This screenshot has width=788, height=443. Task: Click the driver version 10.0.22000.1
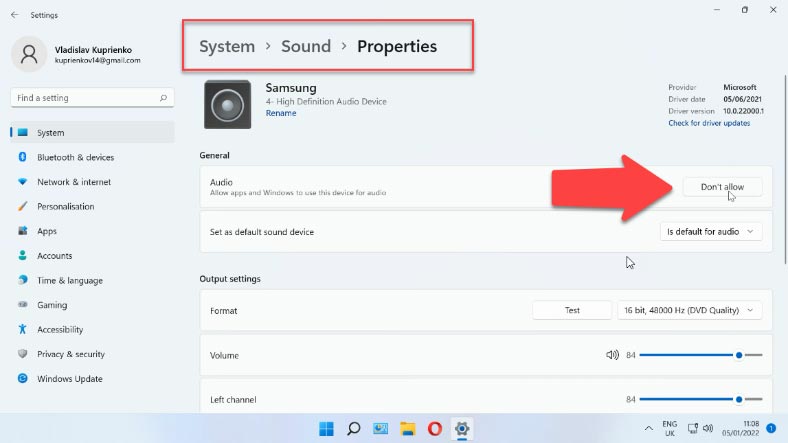click(743, 111)
